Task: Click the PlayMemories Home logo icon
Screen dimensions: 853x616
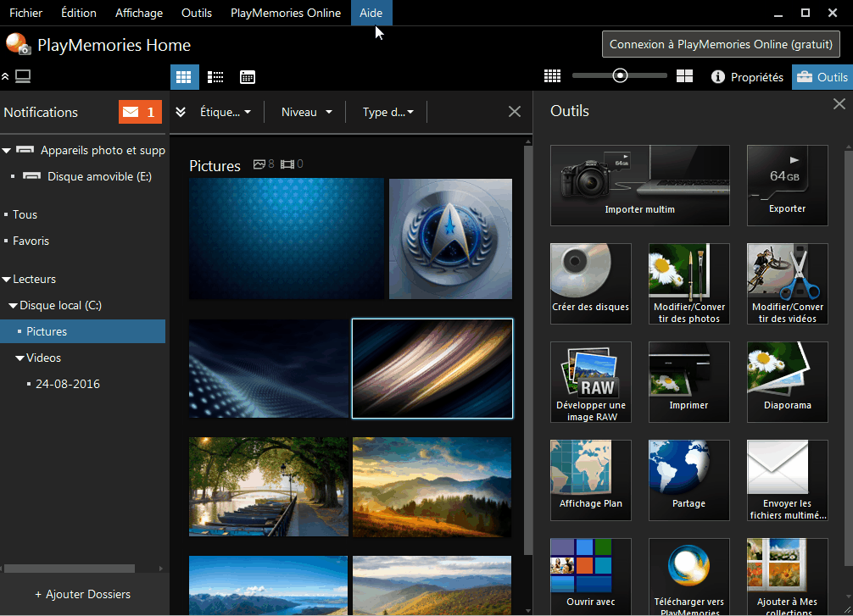Action: (x=18, y=45)
